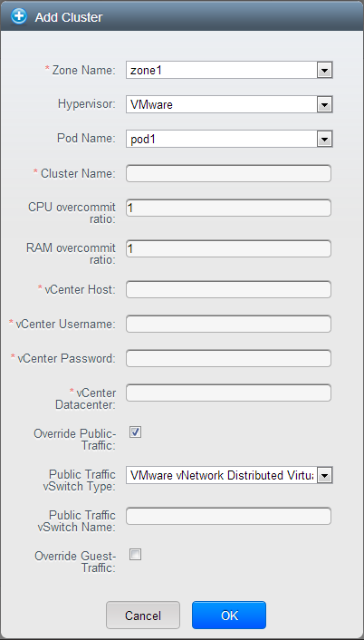Click the RAM overcommit ratio label
Viewport: 364px width, 640px height.
pyautogui.click(x=71, y=254)
